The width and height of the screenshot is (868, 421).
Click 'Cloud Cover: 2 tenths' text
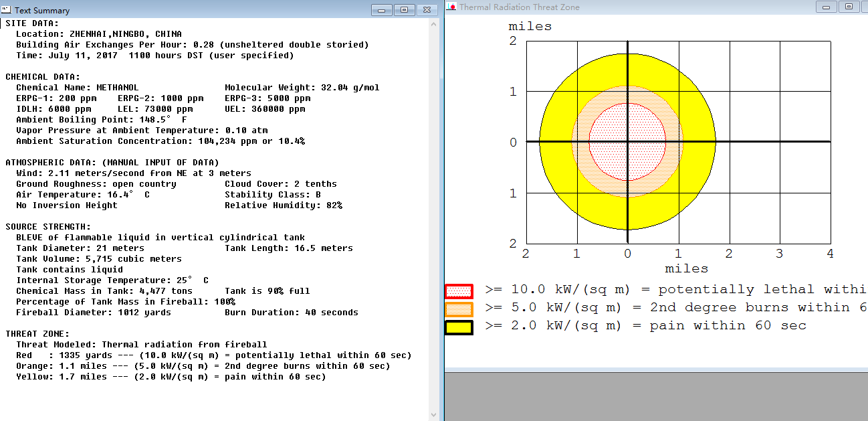pyautogui.click(x=280, y=184)
